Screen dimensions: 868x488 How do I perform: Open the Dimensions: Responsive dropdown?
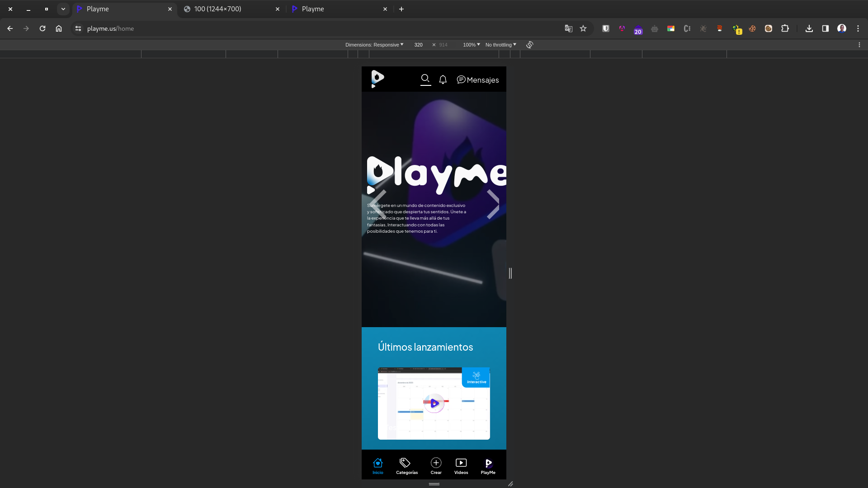coord(374,45)
